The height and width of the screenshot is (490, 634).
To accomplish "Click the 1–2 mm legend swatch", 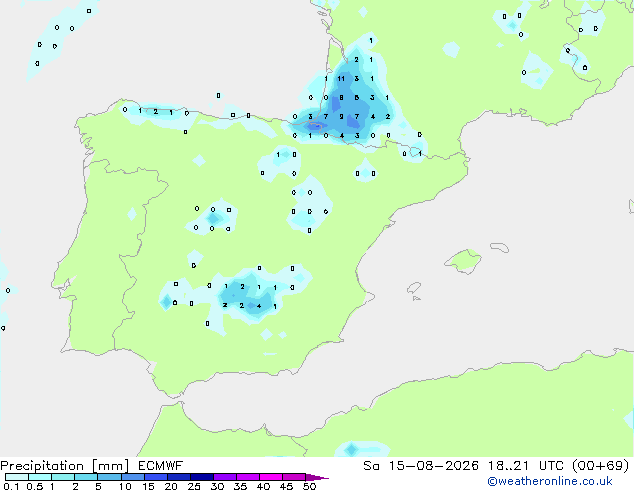I will pyautogui.click(x=63, y=477).
